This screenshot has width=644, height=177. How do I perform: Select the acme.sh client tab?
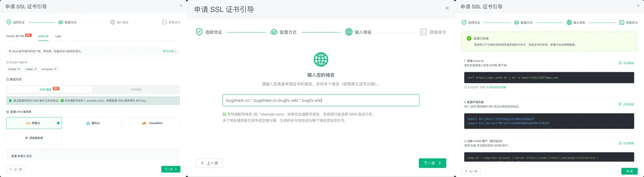pos(44,36)
